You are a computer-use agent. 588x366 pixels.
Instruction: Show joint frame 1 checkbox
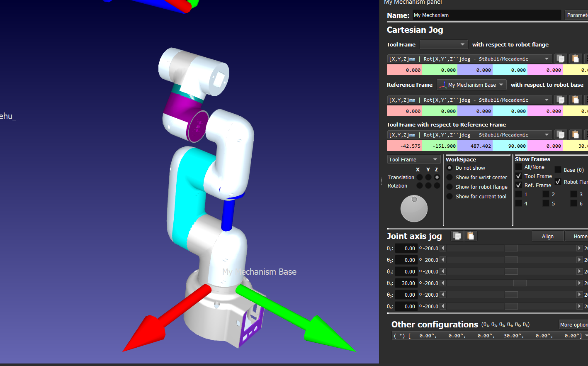click(x=518, y=194)
